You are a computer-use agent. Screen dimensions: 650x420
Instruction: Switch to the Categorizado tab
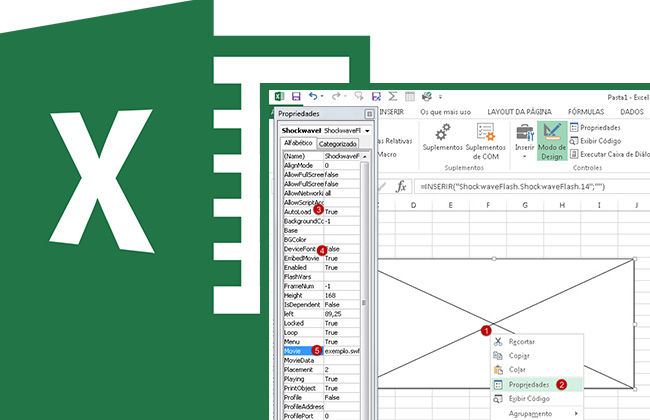(x=337, y=143)
